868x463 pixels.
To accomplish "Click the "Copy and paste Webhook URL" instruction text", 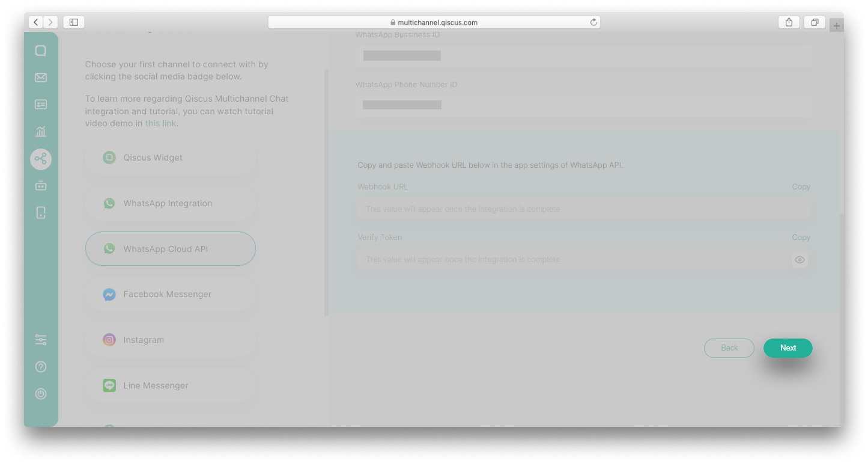I will tap(490, 165).
